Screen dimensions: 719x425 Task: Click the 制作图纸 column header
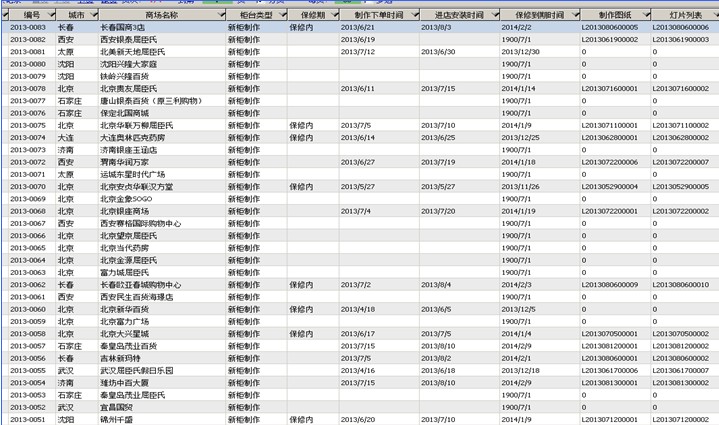click(x=614, y=16)
